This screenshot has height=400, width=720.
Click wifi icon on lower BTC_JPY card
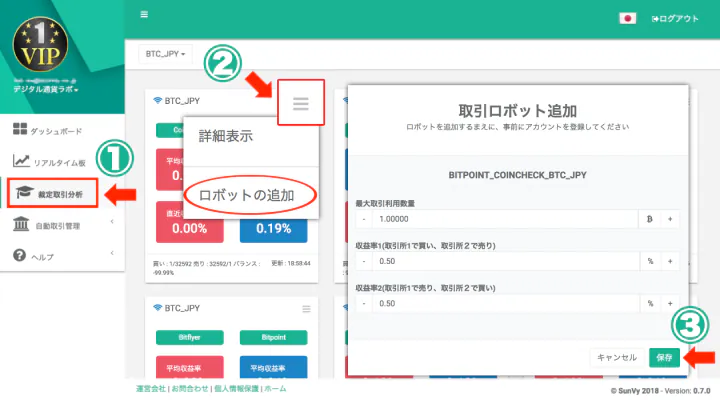(x=158, y=308)
